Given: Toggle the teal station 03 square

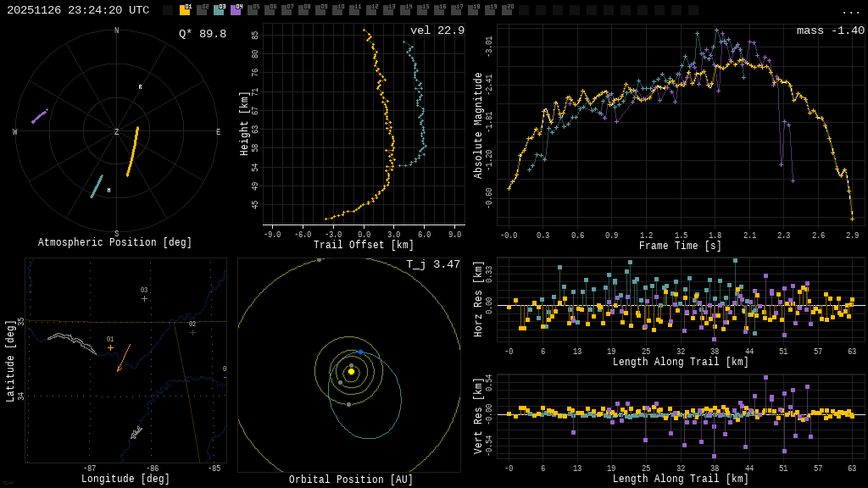Looking at the screenshot, I should pyautogui.click(x=219, y=10).
